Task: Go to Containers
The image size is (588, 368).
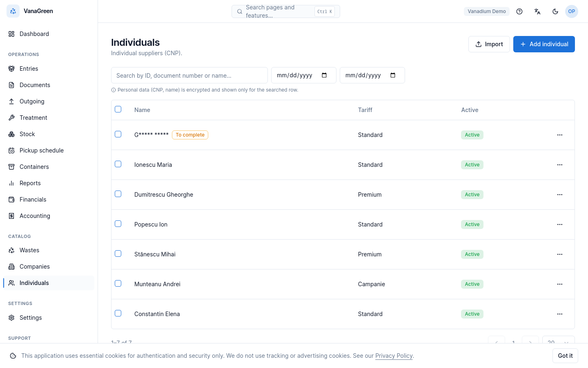Action: click(49, 167)
